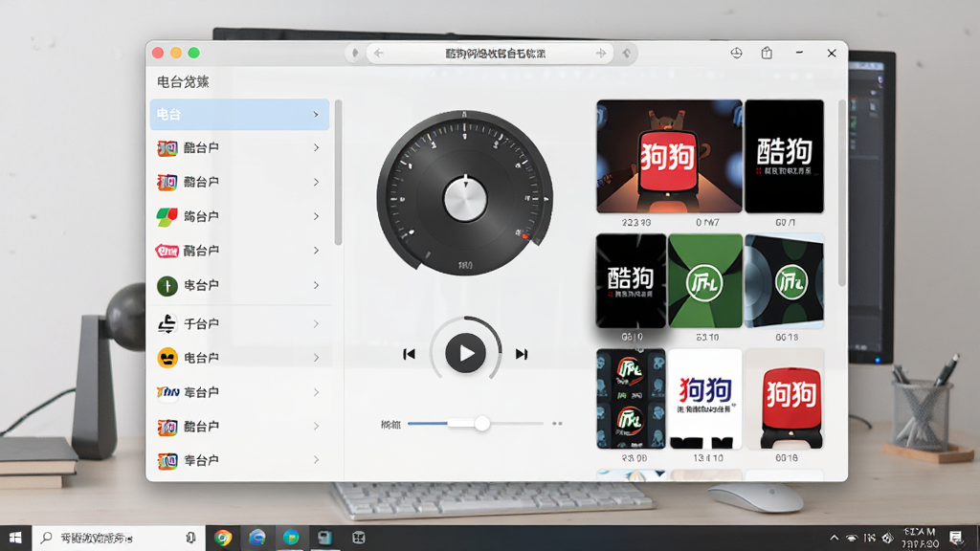Select the highlighted 电台 sidebar tab
This screenshot has height=551, width=980.
239,115
